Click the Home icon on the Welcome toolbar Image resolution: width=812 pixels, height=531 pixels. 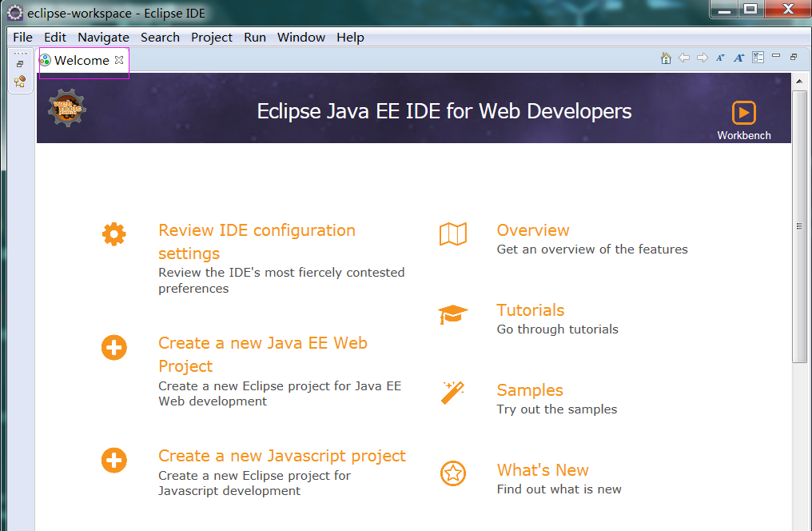pyautogui.click(x=666, y=58)
